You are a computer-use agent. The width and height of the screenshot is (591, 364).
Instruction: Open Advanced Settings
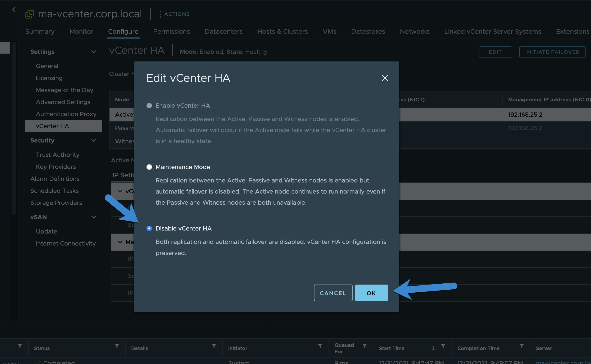pos(63,102)
